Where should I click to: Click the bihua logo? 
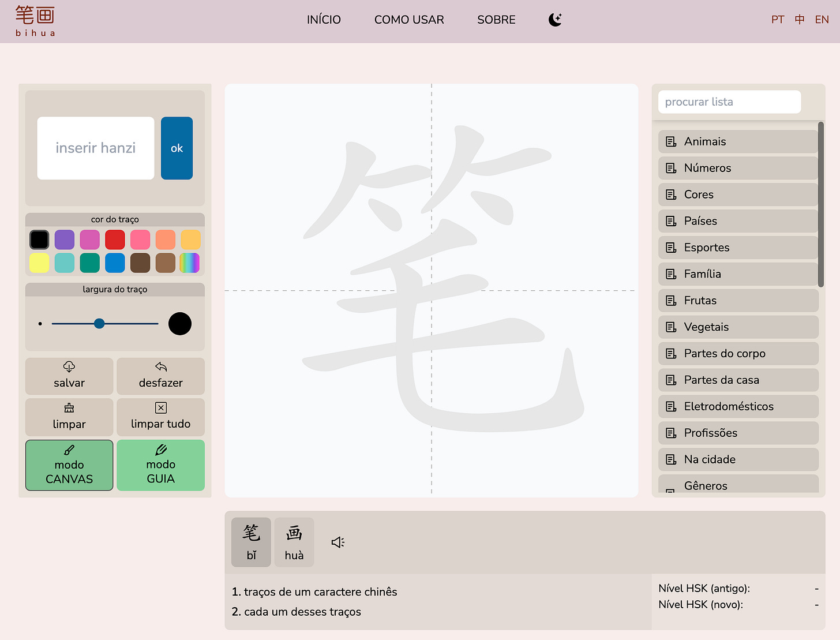[35, 21]
